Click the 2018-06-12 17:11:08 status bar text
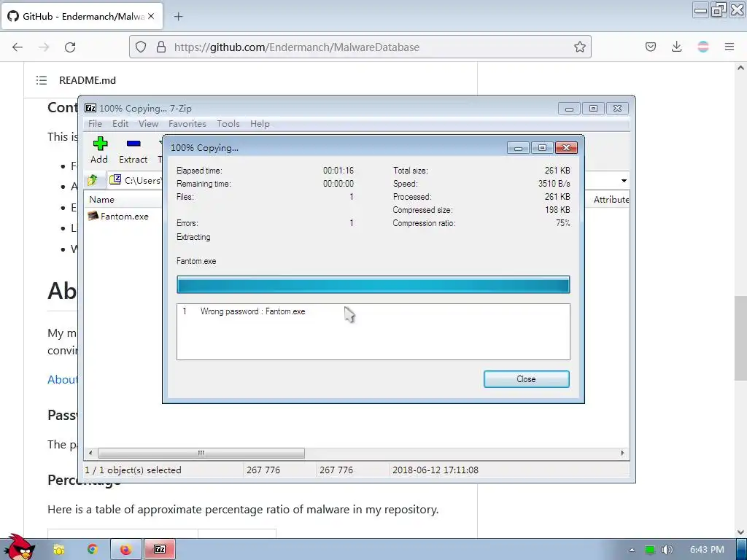Viewport: 747px width, 560px height. [435, 470]
